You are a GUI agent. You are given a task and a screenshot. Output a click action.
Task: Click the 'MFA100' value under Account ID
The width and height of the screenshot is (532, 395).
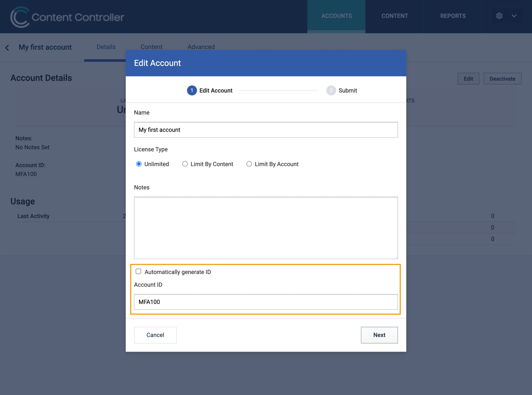click(26, 174)
